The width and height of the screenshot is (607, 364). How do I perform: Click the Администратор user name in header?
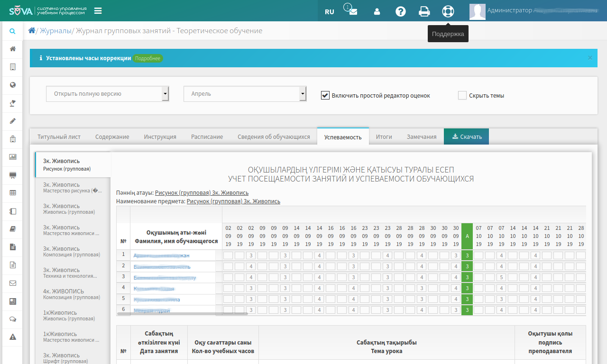(x=543, y=10)
